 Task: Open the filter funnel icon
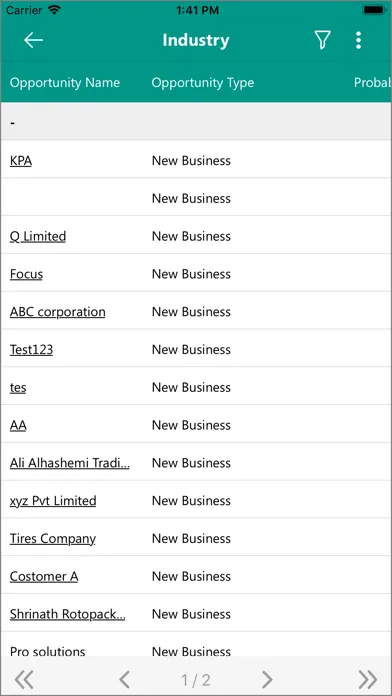point(323,40)
